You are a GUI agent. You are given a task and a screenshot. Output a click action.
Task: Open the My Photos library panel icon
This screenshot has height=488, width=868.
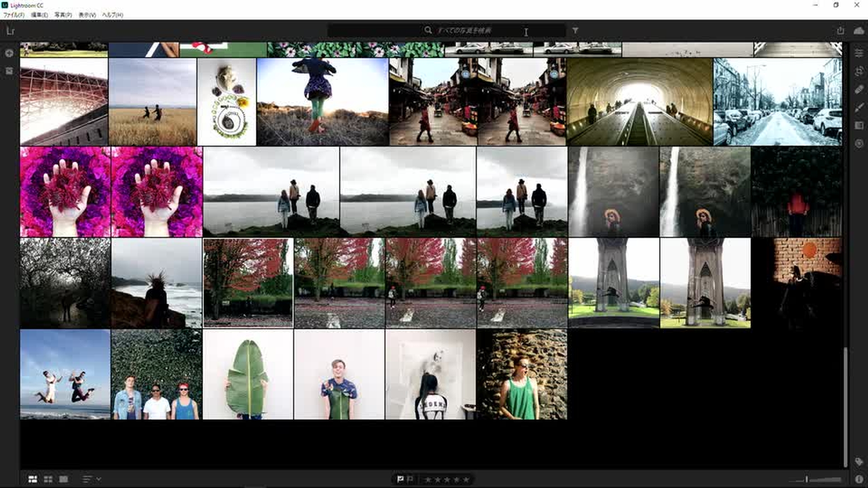9,71
